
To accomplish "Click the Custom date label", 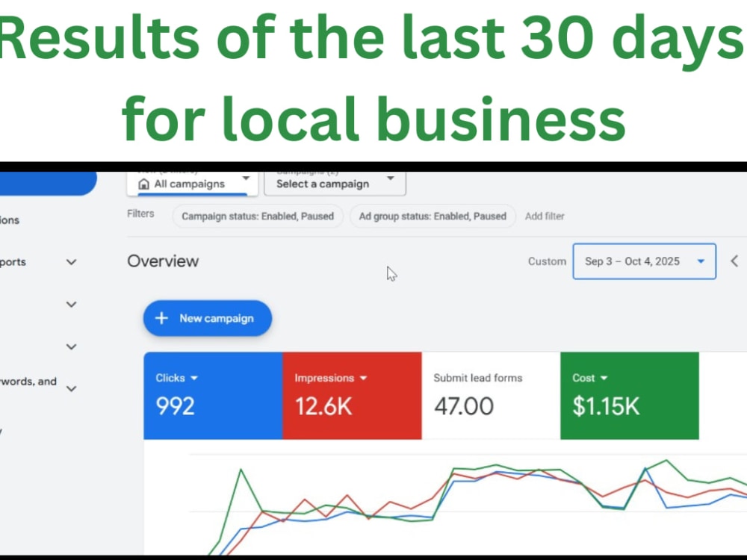I will (547, 261).
